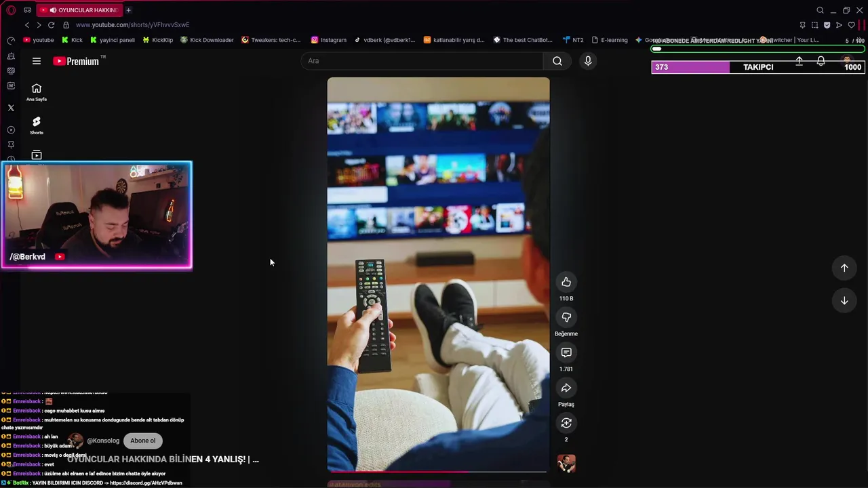Seek using the red video progress bar

(x=438, y=471)
